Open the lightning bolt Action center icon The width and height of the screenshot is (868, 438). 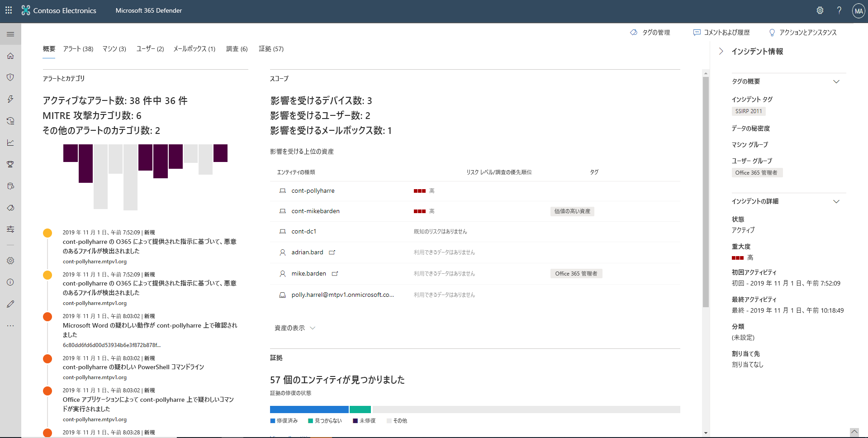pos(10,99)
